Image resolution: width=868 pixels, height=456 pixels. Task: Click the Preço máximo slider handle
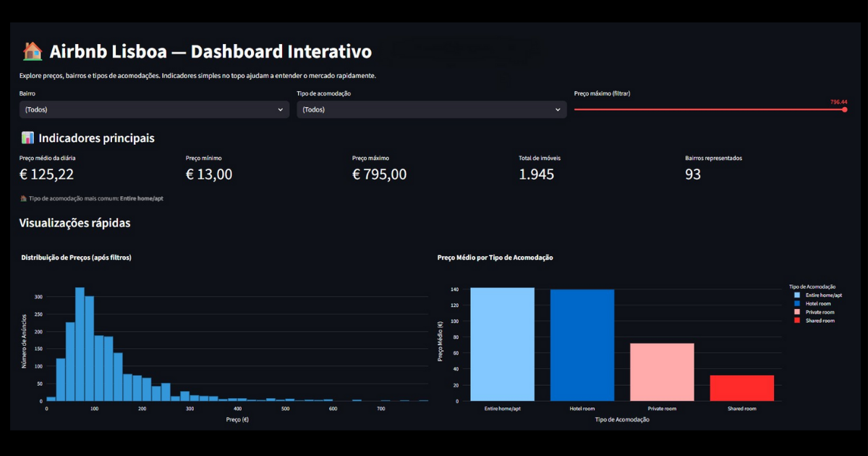[x=844, y=109]
